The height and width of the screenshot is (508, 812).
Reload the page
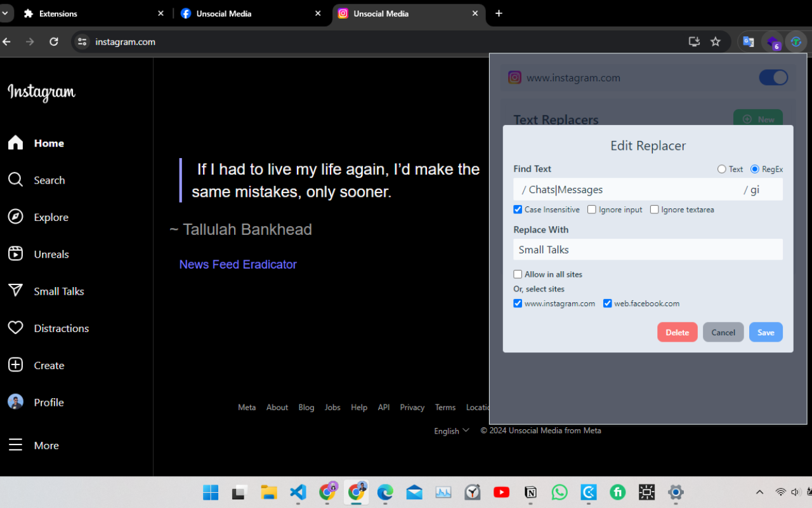click(54, 42)
